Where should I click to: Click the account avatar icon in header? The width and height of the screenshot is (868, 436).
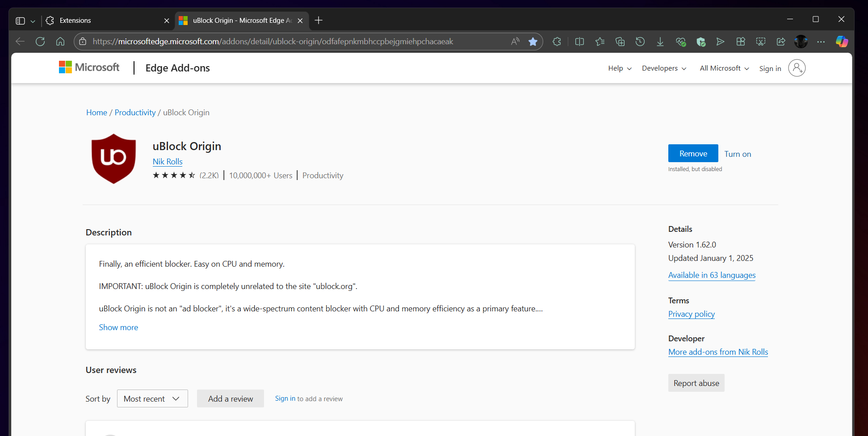(x=797, y=68)
